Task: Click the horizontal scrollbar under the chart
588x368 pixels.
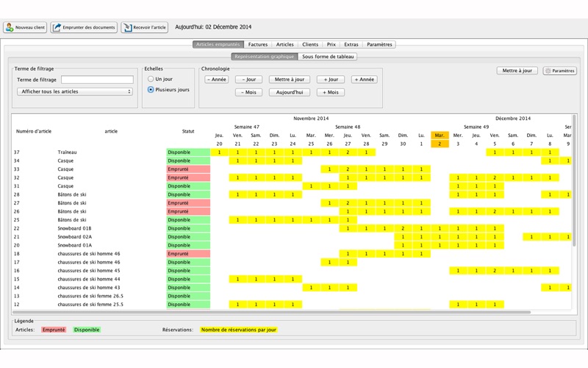Action: click(272, 312)
